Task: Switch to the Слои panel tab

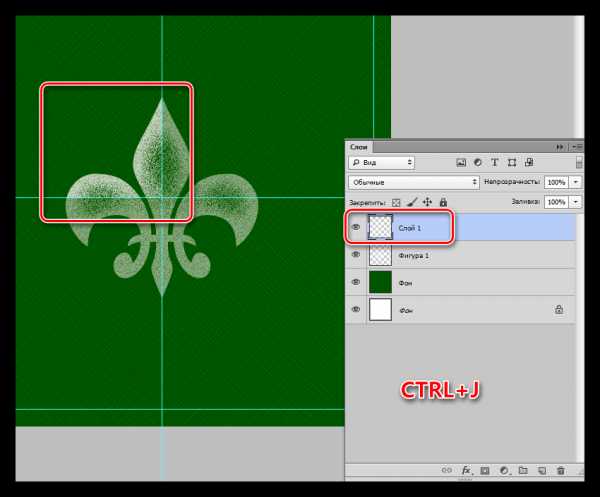Action: click(x=360, y=145)
